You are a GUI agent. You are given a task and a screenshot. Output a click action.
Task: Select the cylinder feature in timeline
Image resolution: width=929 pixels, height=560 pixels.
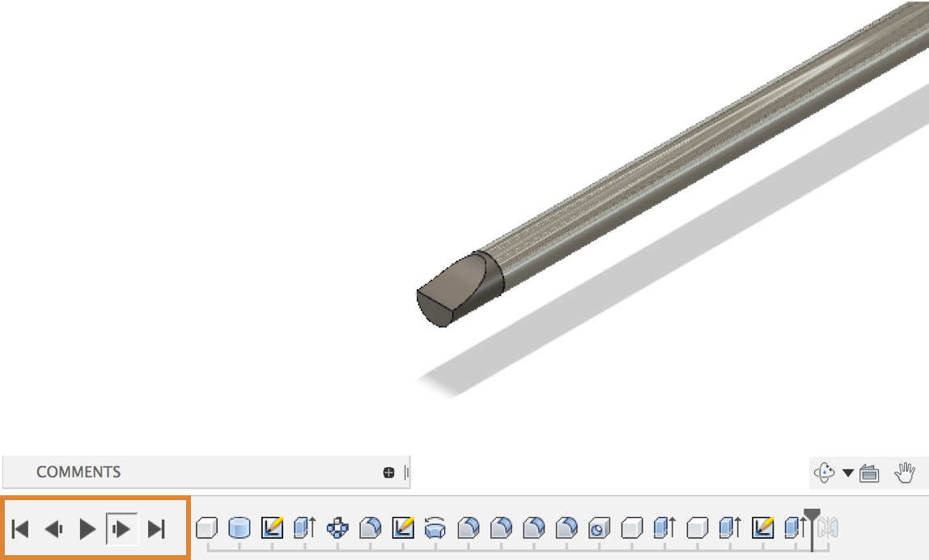[240, 528]
